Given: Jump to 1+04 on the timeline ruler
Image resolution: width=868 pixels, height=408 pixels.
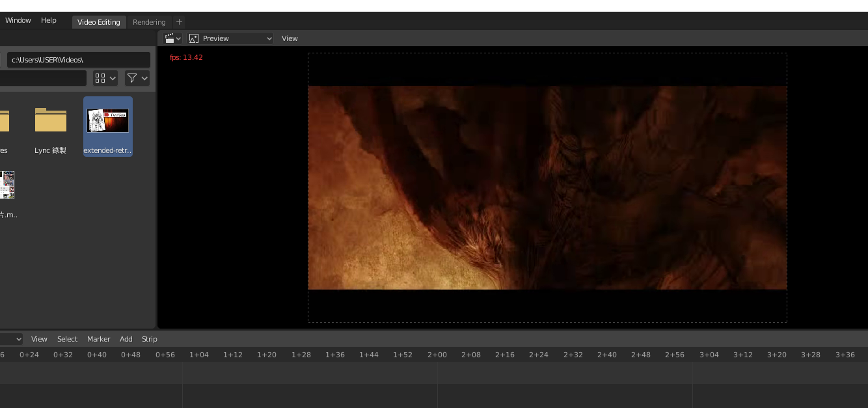Looking at the screenshot, I should click(199, 355).
